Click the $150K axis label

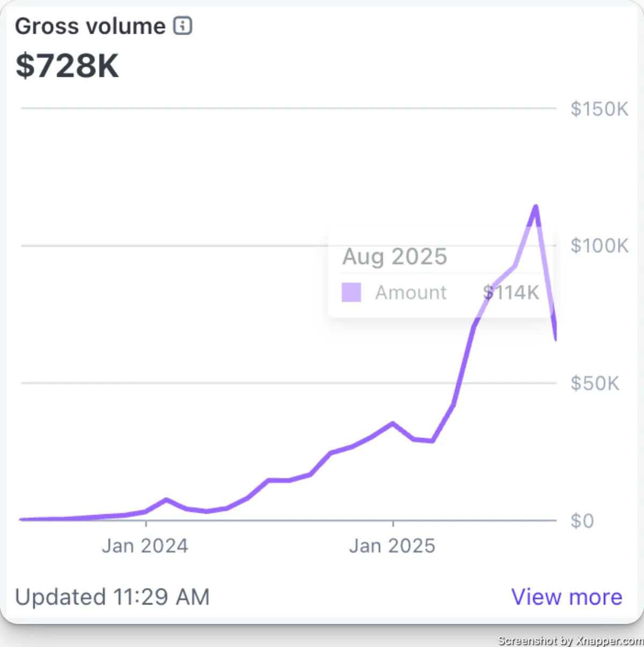point(599,109)
